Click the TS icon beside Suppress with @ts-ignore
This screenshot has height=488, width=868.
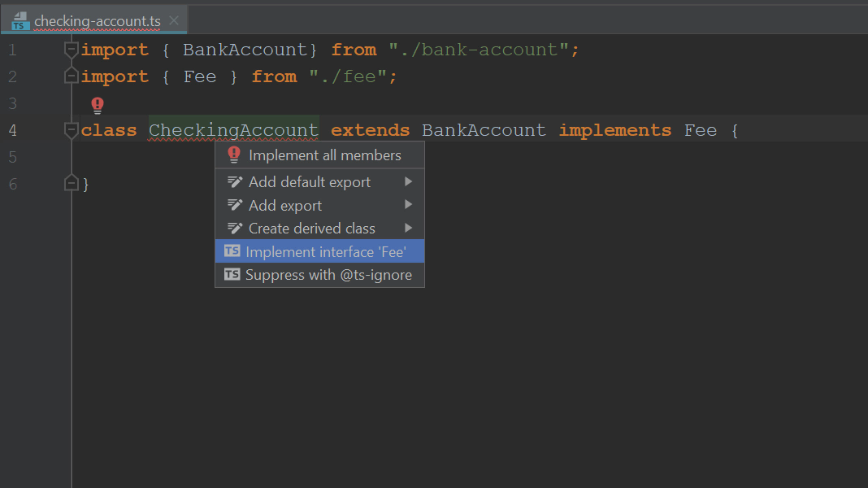[x=232, y=274]
